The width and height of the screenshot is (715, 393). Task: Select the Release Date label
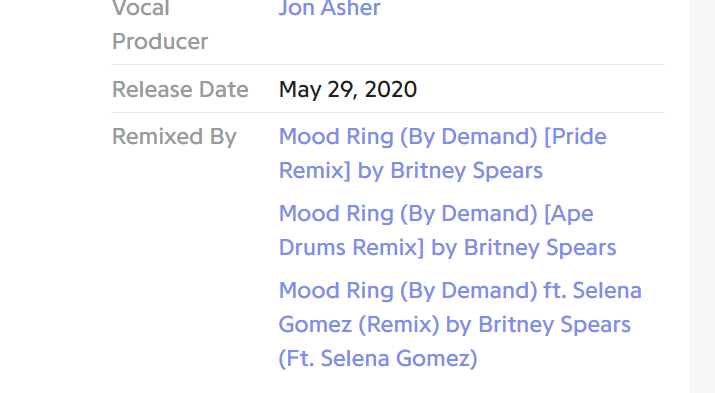(x=180, y=89)
